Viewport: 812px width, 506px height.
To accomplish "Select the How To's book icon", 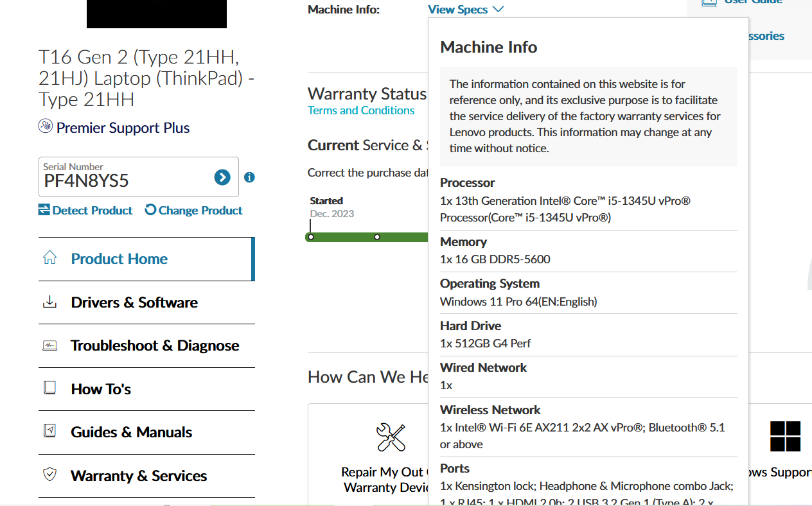I will pyautogui.click(x=49, y=388).
